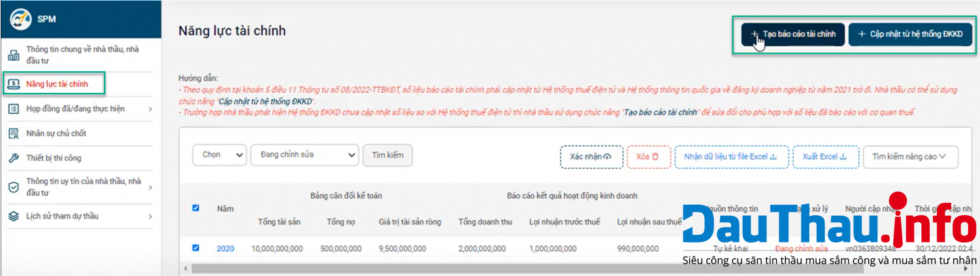This screenshot has width=980, height=276.
Task: Click the Thiết bị thi công wrench icon
Action: tap(13, 158)
